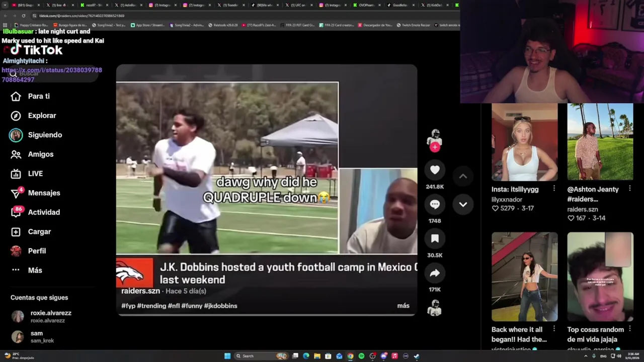Open options menu for 'Back where it all began'
Screen dimensions: 644x362
(554, 329)
